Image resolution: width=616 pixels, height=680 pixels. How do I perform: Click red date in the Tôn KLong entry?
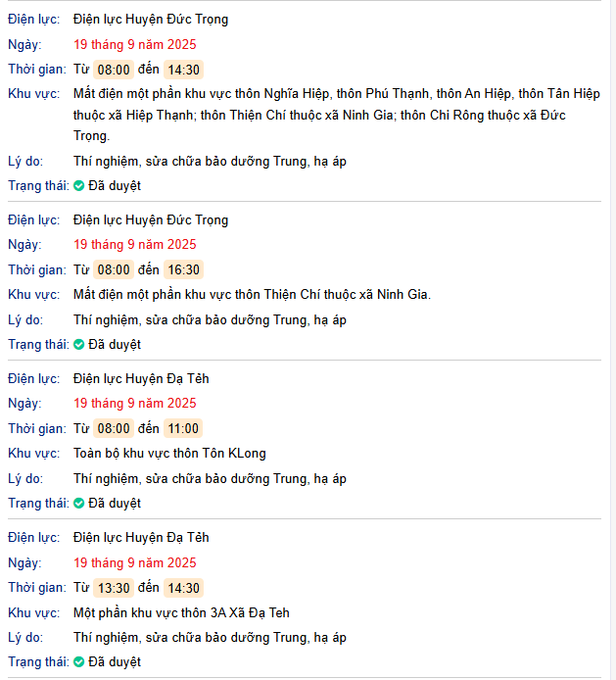pyautogui.click(x=134, y=403)
